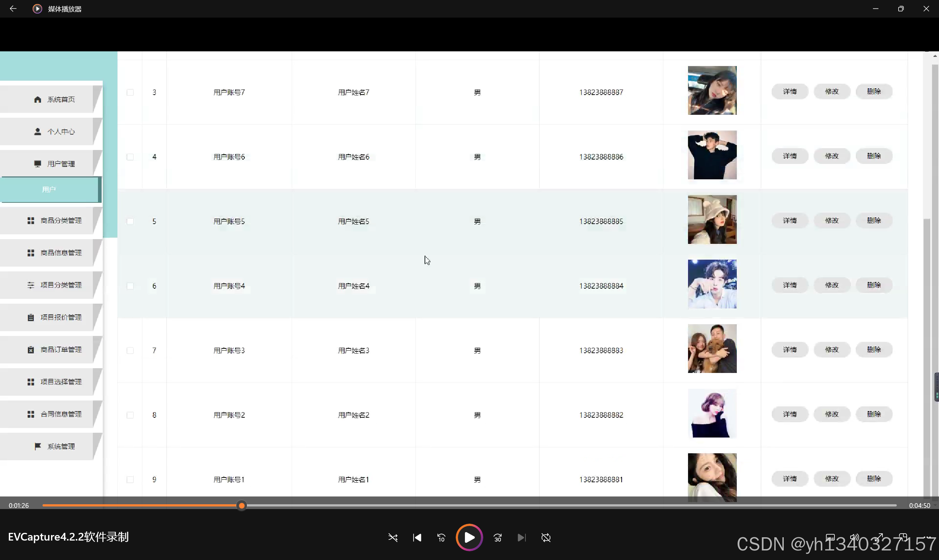The image size is (939, 560).
Task: Tick the checkbox for row 8
Action: (x=130, y=415)
